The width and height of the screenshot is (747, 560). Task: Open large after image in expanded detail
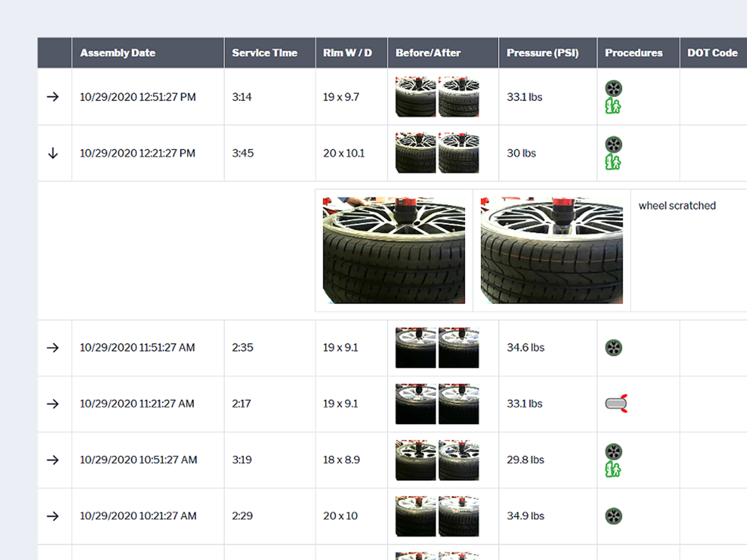552,251
